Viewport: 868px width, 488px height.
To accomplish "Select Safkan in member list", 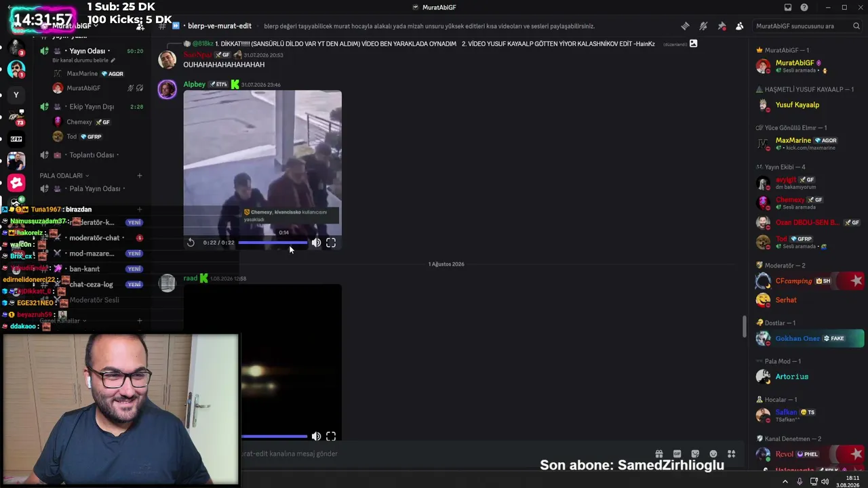I will [810, 415].
